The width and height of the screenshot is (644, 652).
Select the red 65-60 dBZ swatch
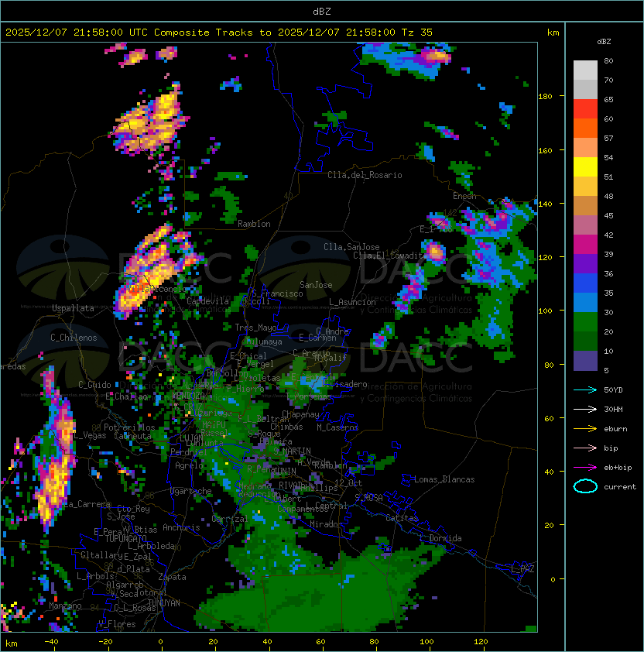[x=585, y=109]
